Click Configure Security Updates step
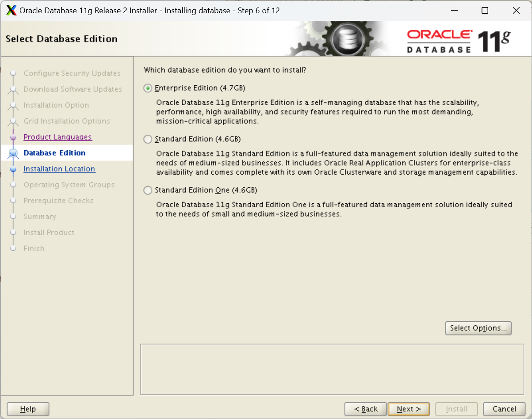This screenshot has height=419, width=532. point(72,73)
